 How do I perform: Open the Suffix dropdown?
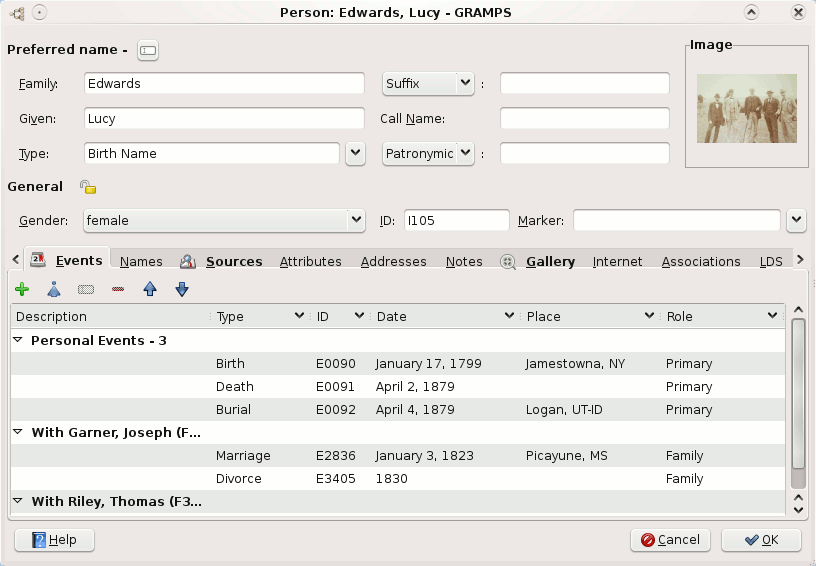point(428,84)
